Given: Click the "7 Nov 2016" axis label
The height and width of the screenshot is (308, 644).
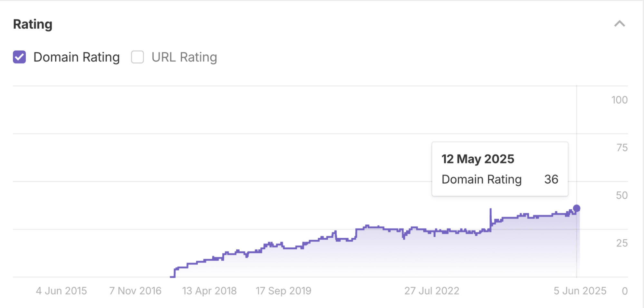Looking at the screenshot, I should 135,291.
